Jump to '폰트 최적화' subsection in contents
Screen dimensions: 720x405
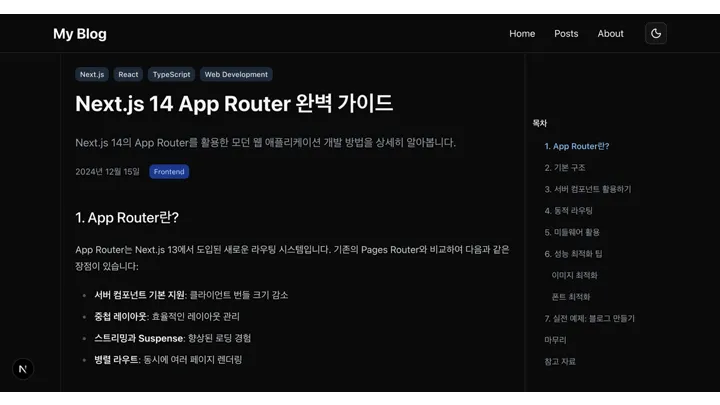(x=571, y=297)
